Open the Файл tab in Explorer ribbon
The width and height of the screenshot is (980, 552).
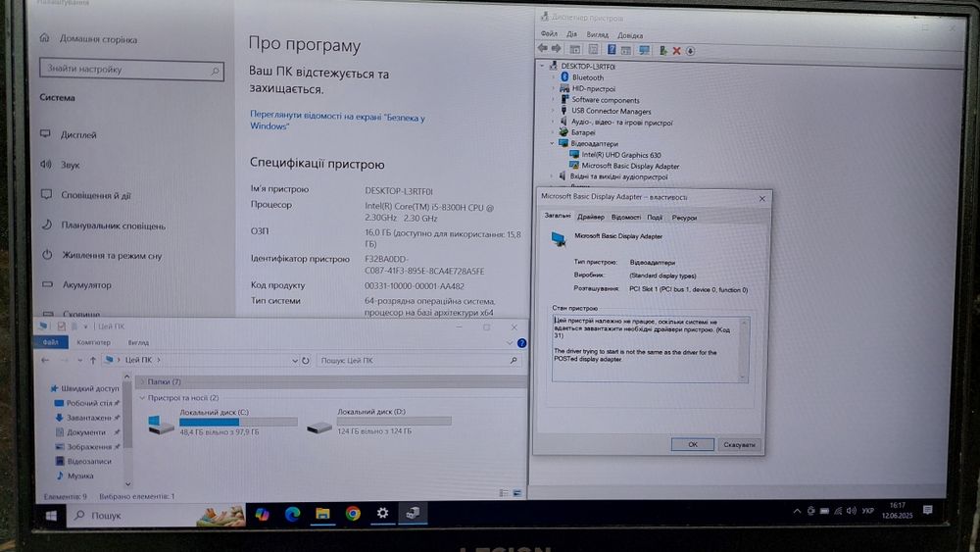pos(51,342)
